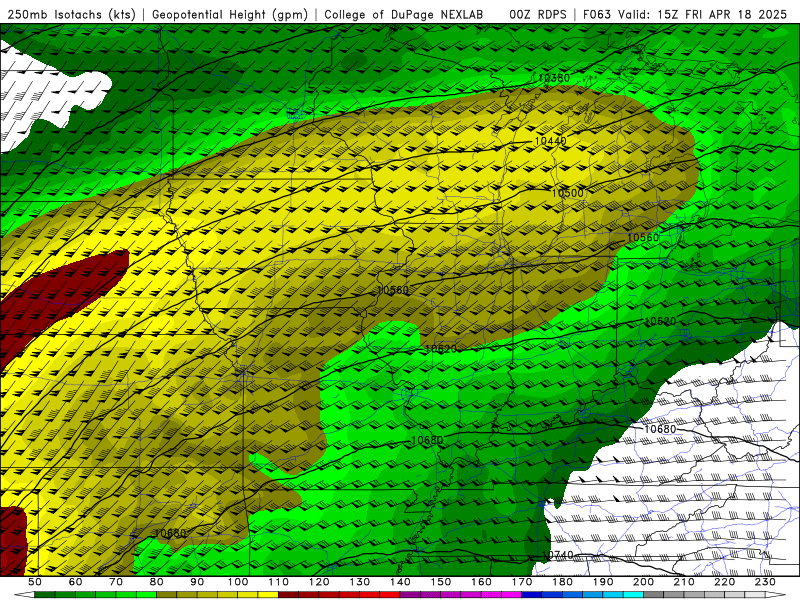Click the "00Z RDPS" model run text
Viewport: 800px width, 600px height.
(x=538, y=14)
